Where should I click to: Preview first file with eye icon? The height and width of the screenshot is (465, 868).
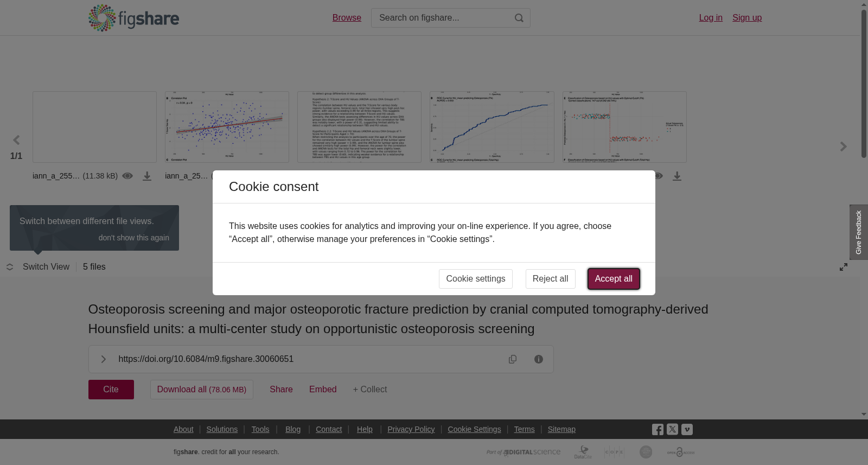pos(127,176)
